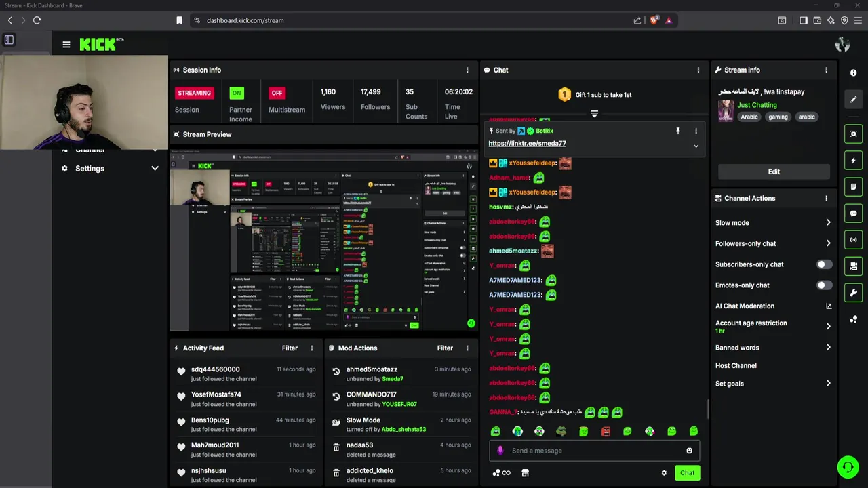Viewport: 868px width, 488px height.
Task: Click the STREAMING session status badge
Action: (195, 93)
